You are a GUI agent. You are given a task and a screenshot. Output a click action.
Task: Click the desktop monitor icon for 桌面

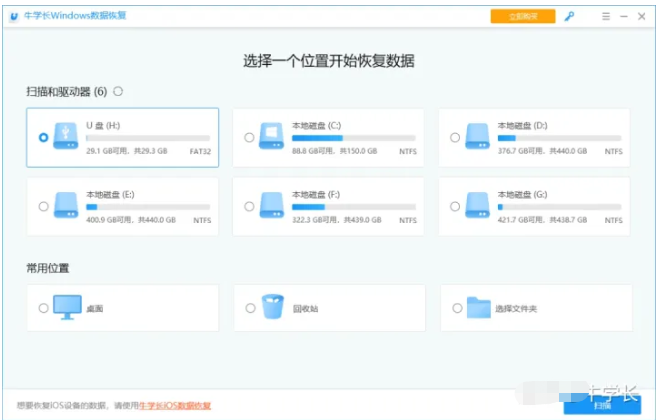pyautogui.click(x=68, y=308)
